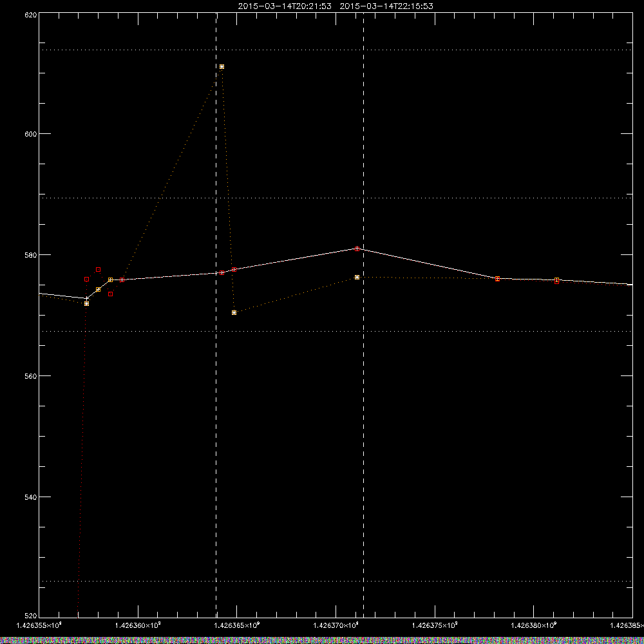644x644 pixels.
Task: Select the y-axis label 540
Action: (31, 497)
